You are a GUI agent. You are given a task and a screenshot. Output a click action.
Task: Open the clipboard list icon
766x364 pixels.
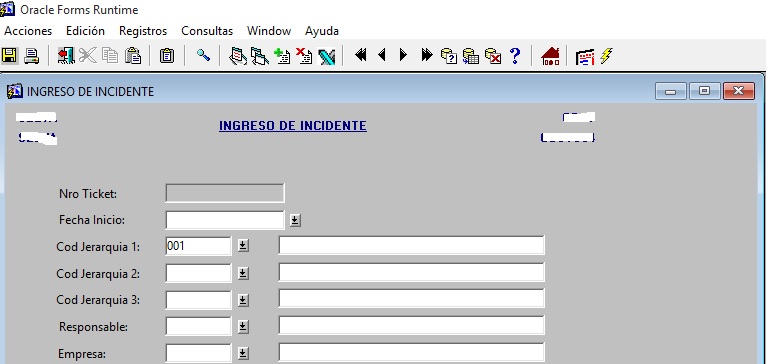click(x=167, y=56)
